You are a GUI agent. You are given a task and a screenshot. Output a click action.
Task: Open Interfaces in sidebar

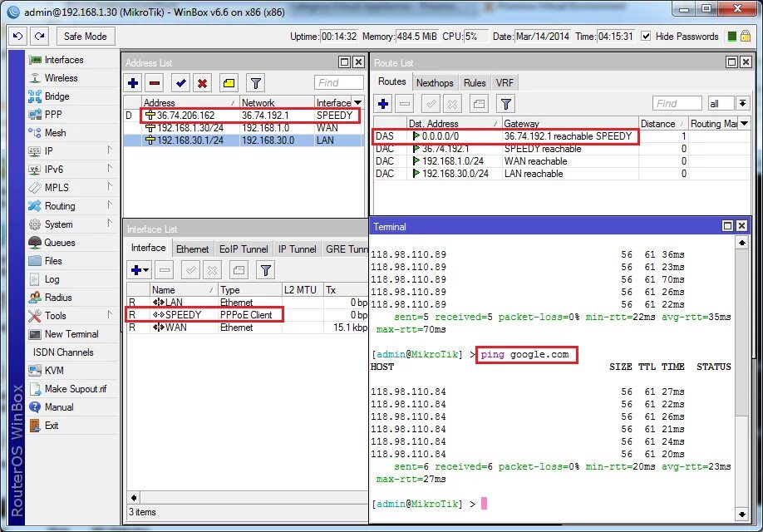[x=64, y=60]
